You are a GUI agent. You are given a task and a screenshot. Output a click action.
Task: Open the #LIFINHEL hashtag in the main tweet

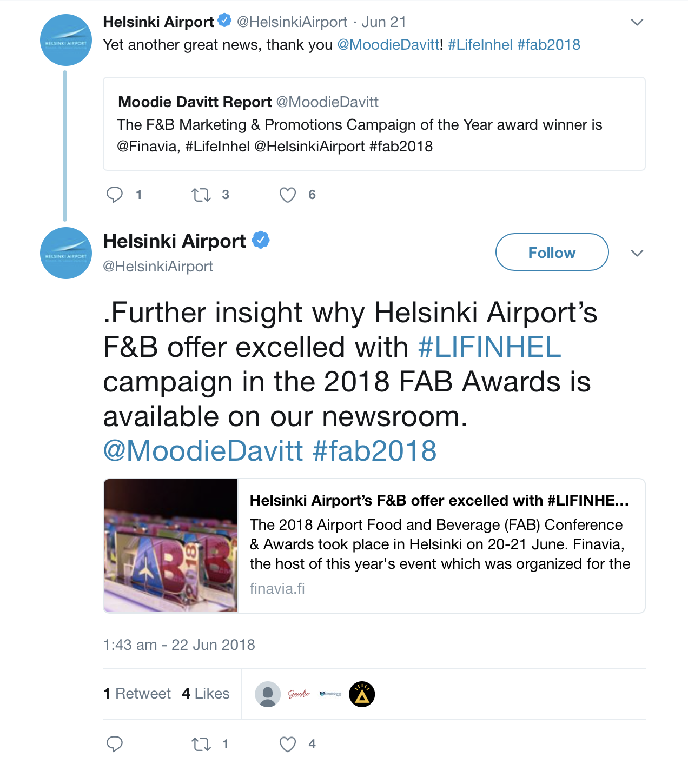pyautogui.click(x=489, y=347)
